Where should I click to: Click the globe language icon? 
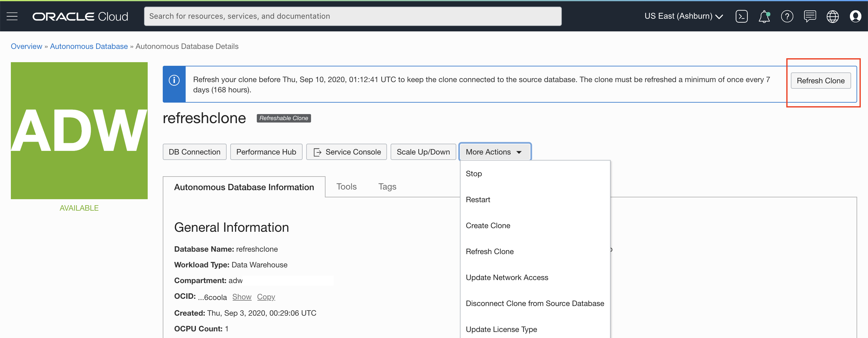[832, 16]
